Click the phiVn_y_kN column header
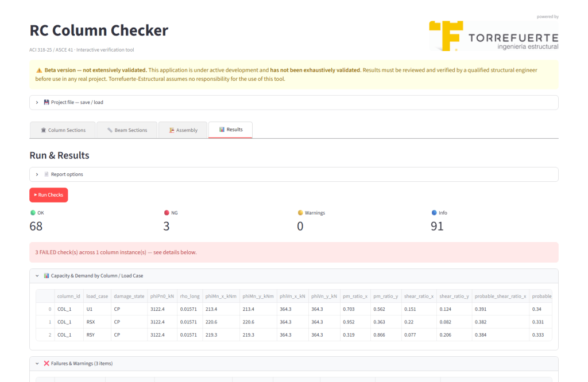This screenshot has width=588, height=382. (x=324, y=296)
